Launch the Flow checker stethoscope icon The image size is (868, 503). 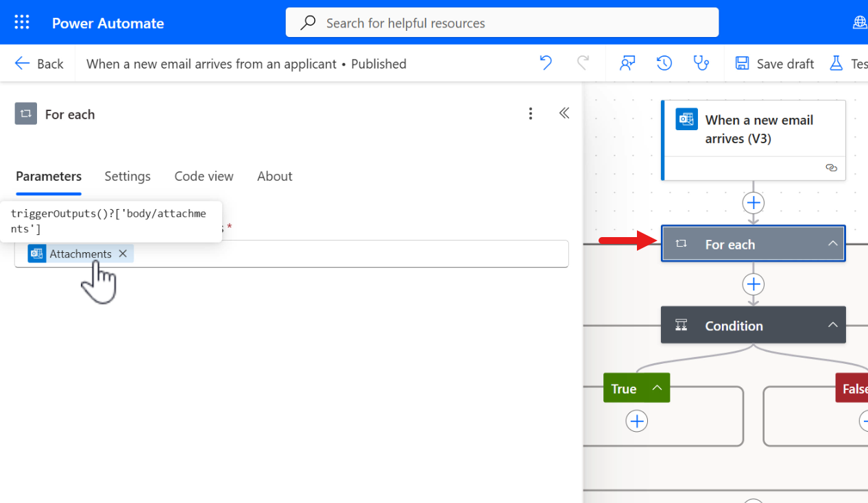pos(701,63)
